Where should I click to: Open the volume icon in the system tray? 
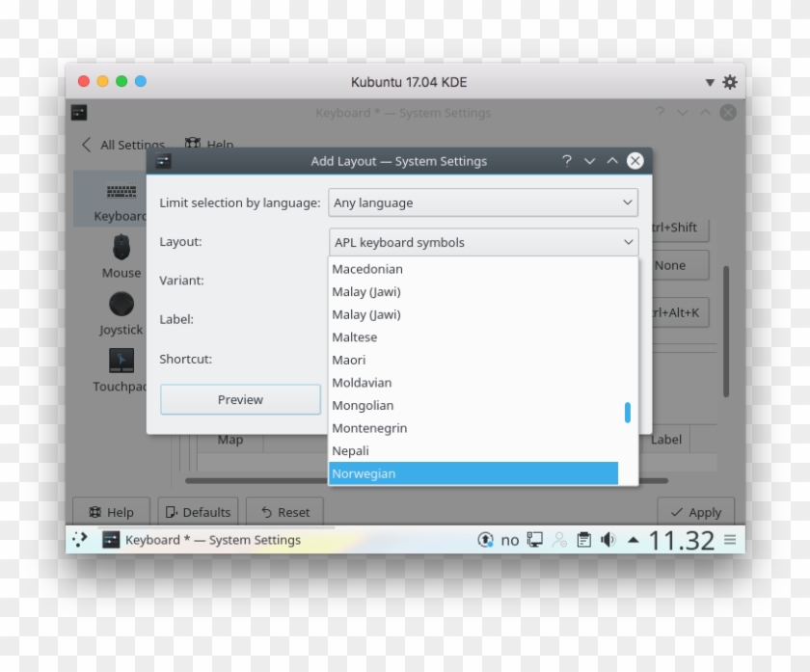pyautogui.click(x=609, y=539)
